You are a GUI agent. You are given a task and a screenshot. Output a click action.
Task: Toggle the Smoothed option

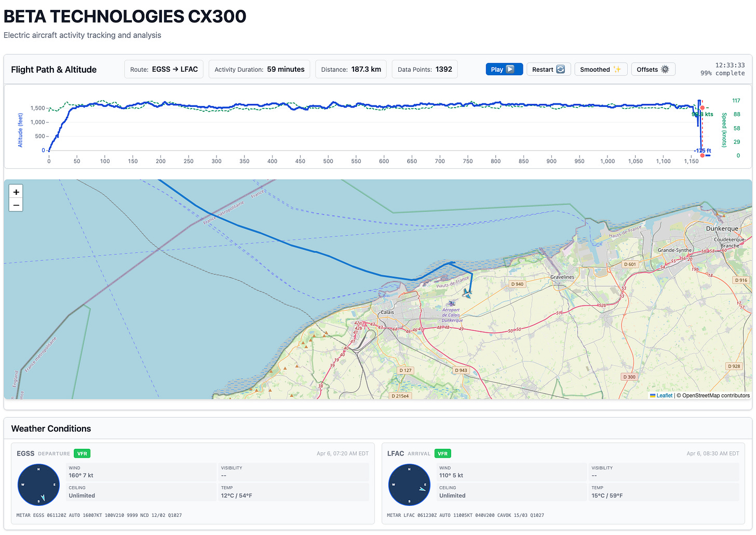pyautogui.click(x=601, y=69)
